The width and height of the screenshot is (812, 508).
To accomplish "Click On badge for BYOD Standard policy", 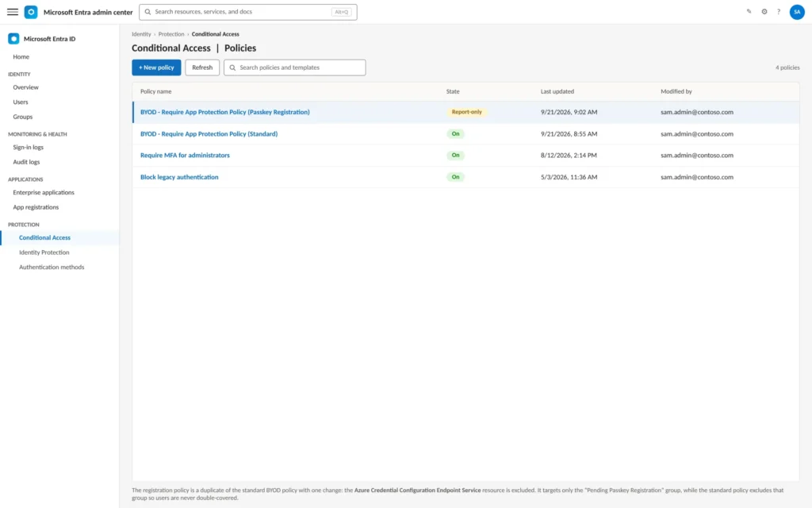I will tap(455, 133).
